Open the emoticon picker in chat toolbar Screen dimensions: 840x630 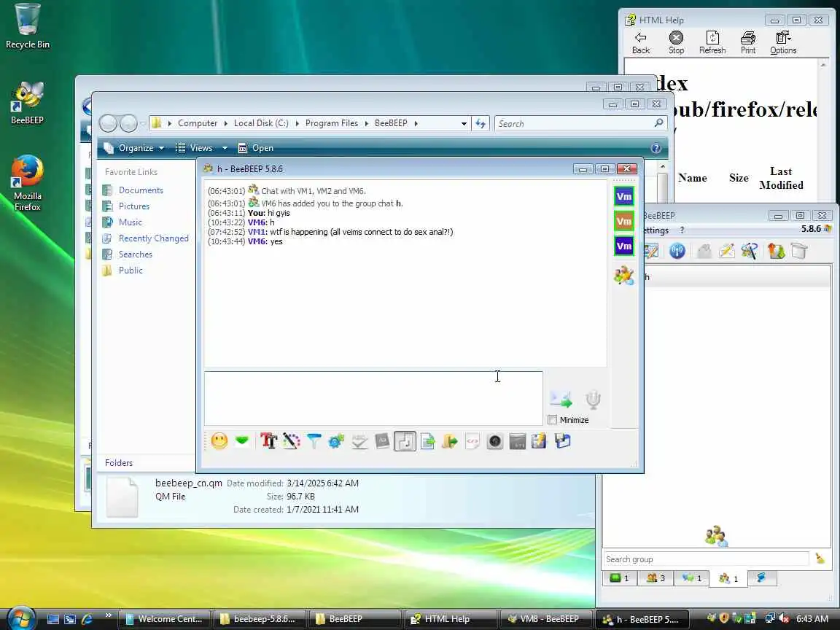tap(219, 441)
